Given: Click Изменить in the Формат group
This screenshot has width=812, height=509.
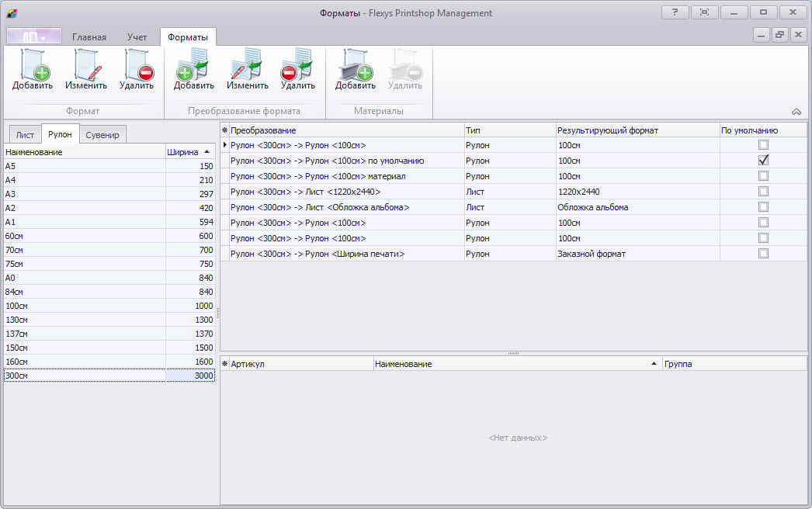Looking at the screenshot, I should tap(86, 70).
